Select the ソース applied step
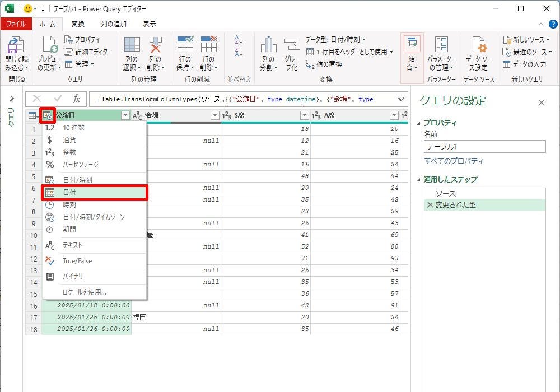Screen dimensions: 560x392 tap(445, 193)
